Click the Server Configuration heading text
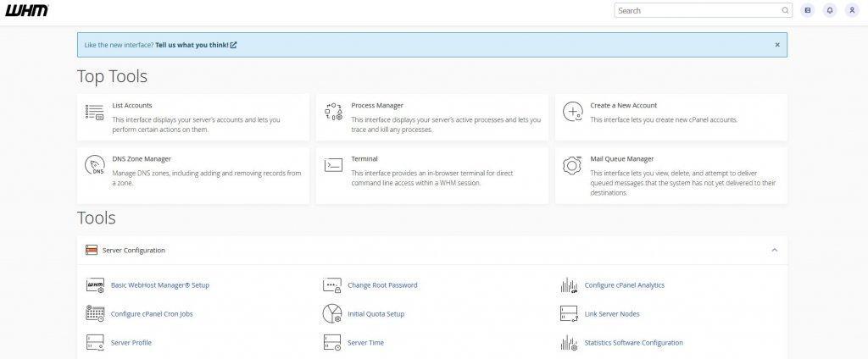The image size is (868, 359). pyautogui.click(x=133, y=250)
